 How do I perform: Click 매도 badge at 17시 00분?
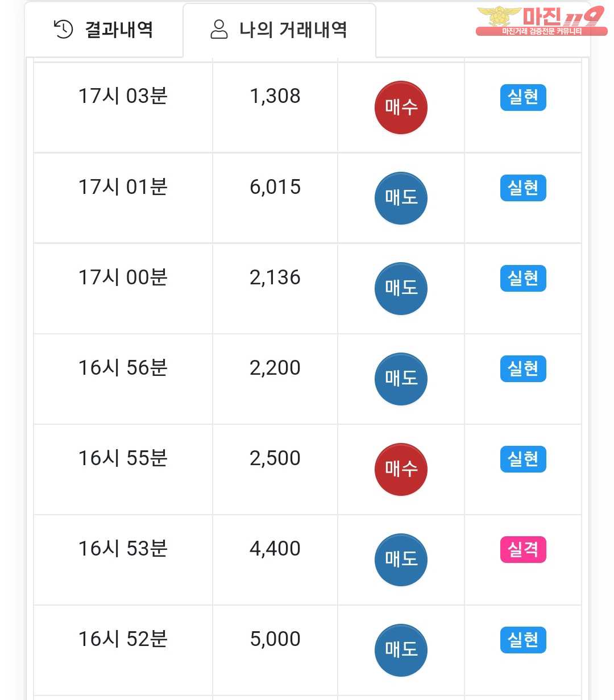pyautogui.click(x=401, y=288)
